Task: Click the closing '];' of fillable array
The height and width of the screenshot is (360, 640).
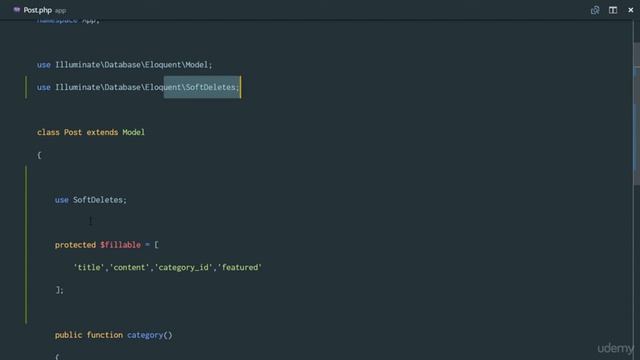Action: coord(60,290)
